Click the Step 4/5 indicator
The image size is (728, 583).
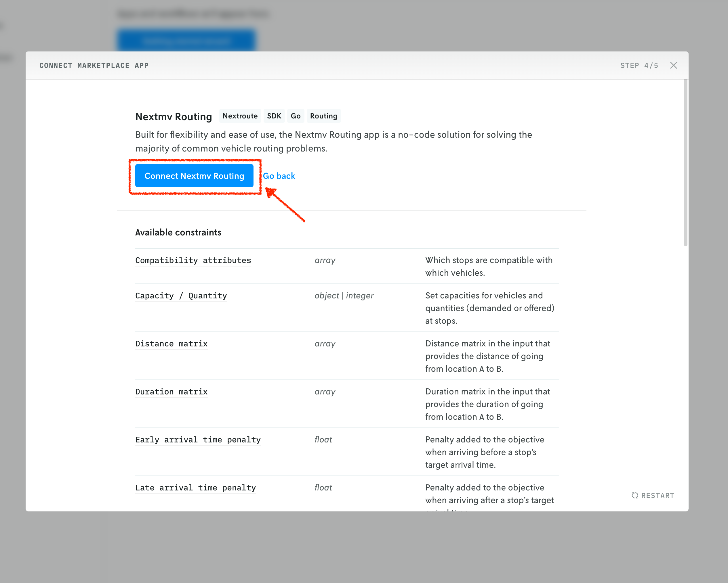click(639, 66)
